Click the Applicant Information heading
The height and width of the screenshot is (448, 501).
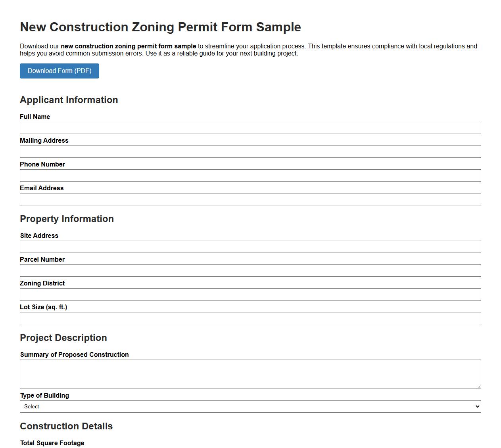tap(69, 100)
